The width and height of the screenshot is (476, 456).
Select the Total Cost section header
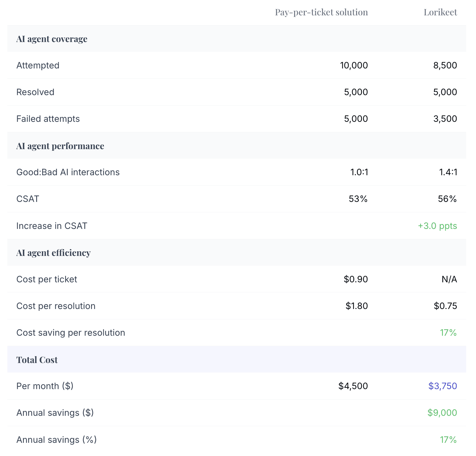click(37, 360)
